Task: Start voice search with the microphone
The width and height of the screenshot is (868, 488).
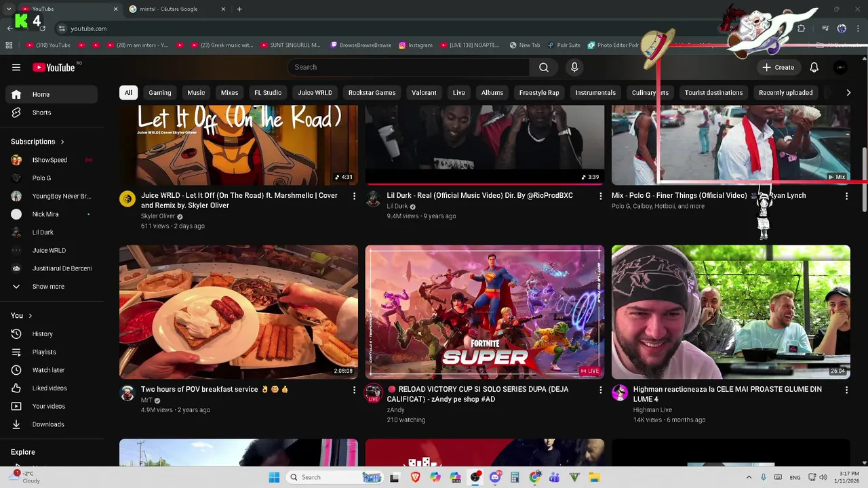Action: pos(574,67)
